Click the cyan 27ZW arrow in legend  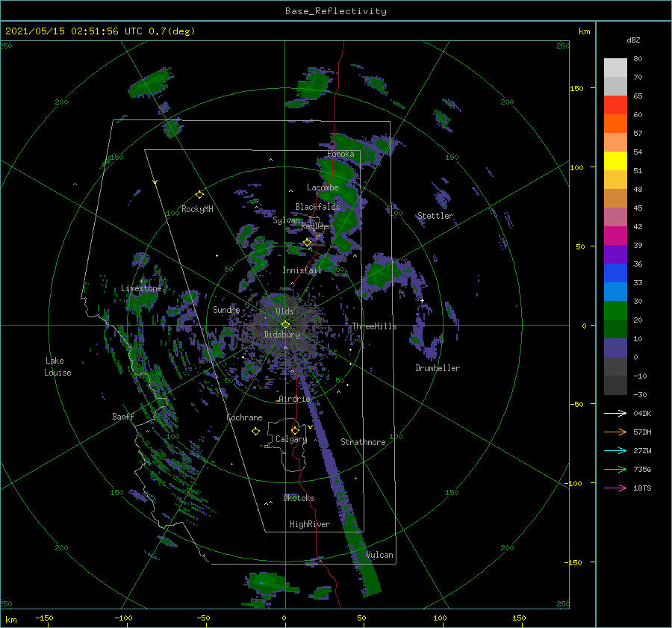pyautogui.click(x=615, y=450)
